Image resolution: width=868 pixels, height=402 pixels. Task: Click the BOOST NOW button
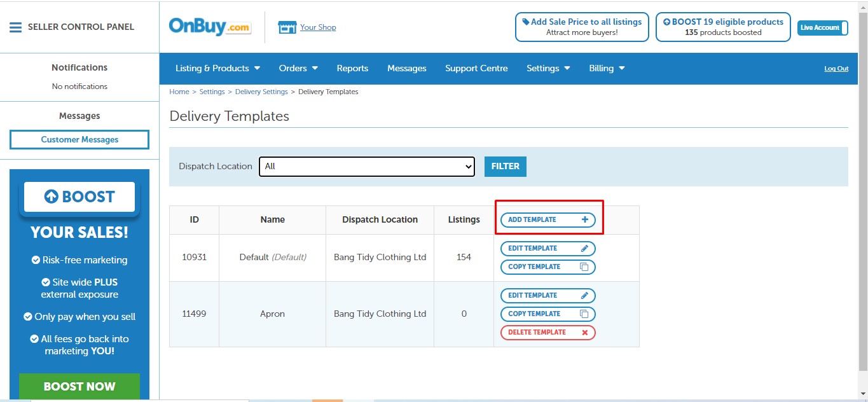click(x=79, y=387)
